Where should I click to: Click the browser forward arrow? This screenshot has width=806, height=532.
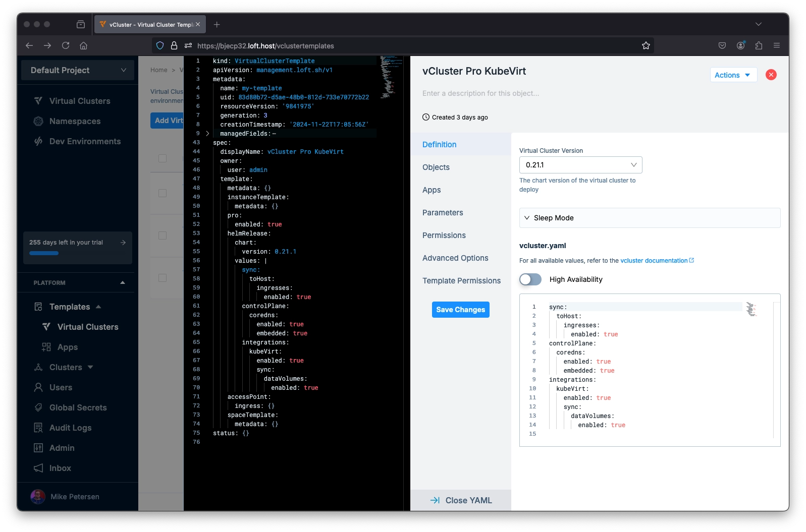click(47, 45)
